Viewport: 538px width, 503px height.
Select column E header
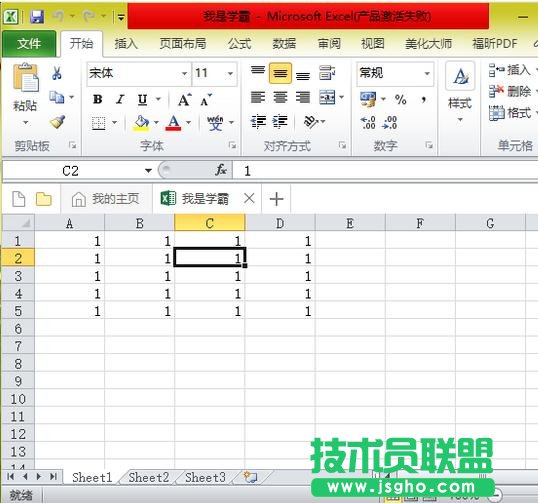pos(350,223)
